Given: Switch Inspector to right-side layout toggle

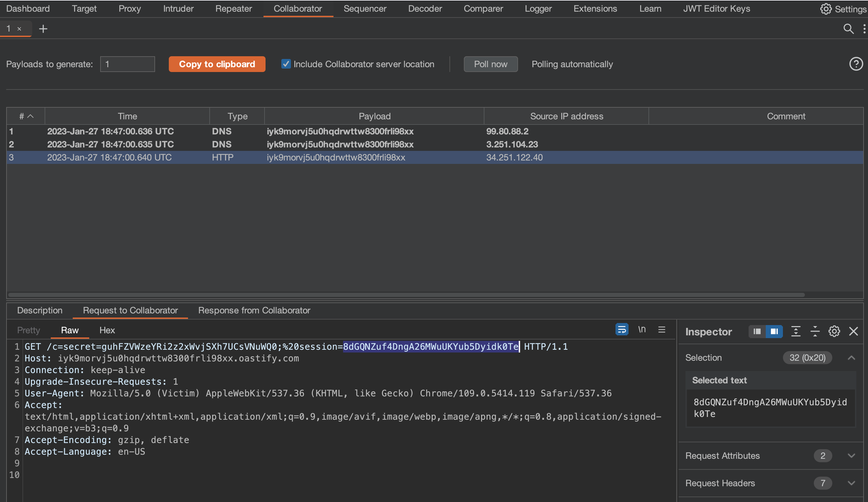Looking at the screenshot, I should point(774,331).
